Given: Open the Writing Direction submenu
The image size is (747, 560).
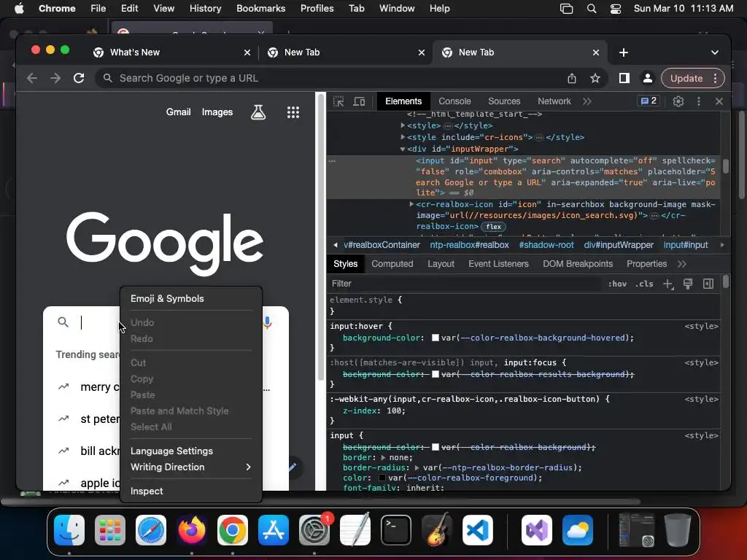Looking at the screenshot, I should [190, 467].
